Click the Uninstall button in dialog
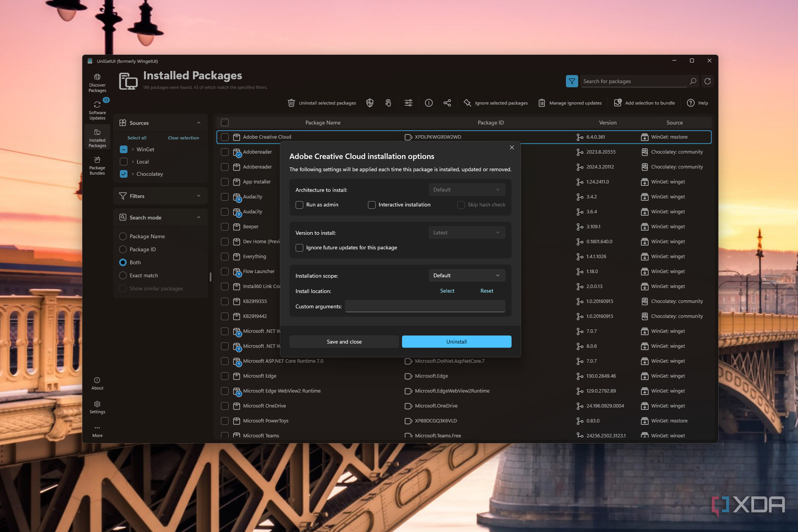Image resolution: width=798 pixels, height=532 pixels. 456,342
